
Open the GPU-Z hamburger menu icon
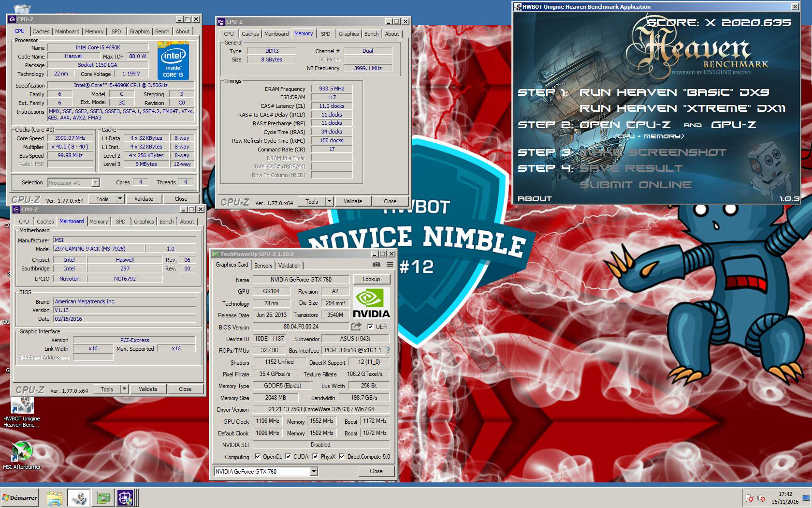[390, 265]
